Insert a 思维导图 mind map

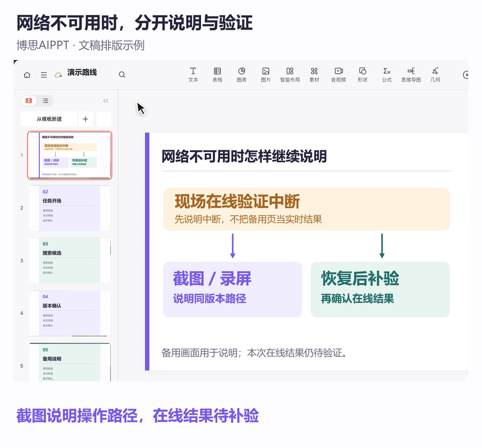[411, 75]
